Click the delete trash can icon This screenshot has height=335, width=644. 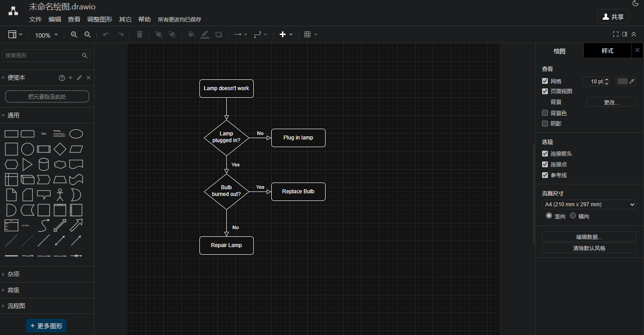coord(140,35)
